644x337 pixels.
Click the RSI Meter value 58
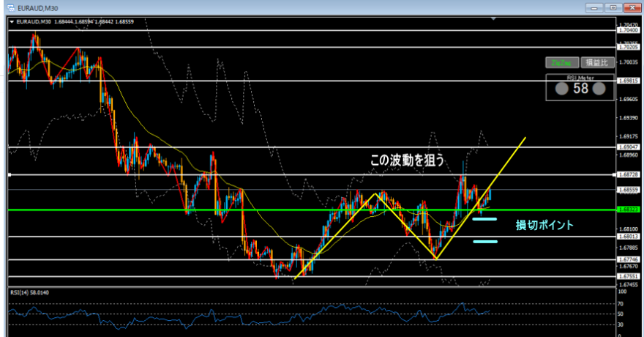pyautogui.click(x=580, y=89)
